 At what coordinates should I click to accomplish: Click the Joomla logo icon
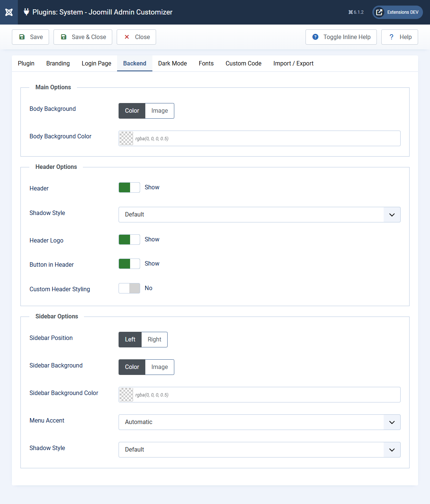click(x=9, y=12)
